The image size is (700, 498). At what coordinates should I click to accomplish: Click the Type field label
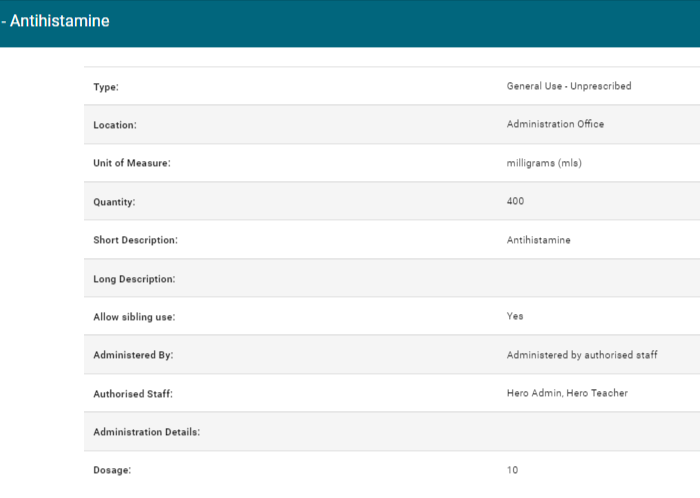coord(106,87)
